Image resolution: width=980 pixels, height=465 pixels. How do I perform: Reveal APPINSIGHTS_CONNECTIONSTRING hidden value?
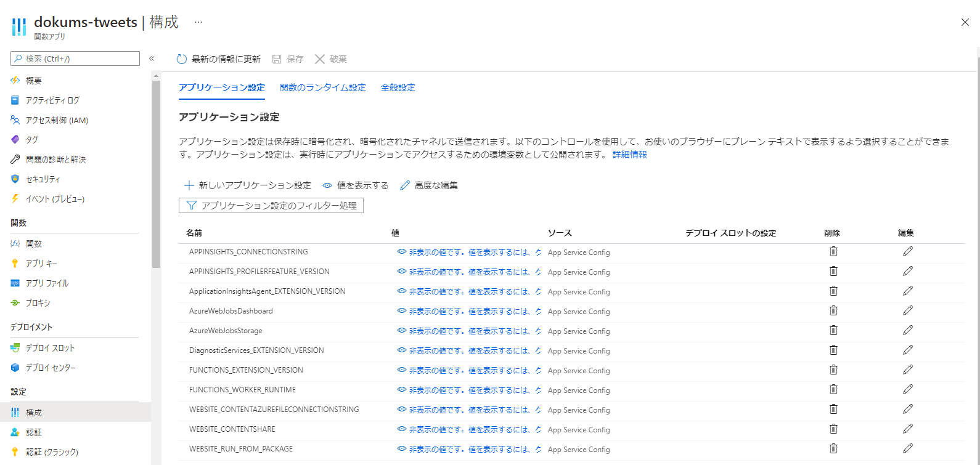point(469,252)
